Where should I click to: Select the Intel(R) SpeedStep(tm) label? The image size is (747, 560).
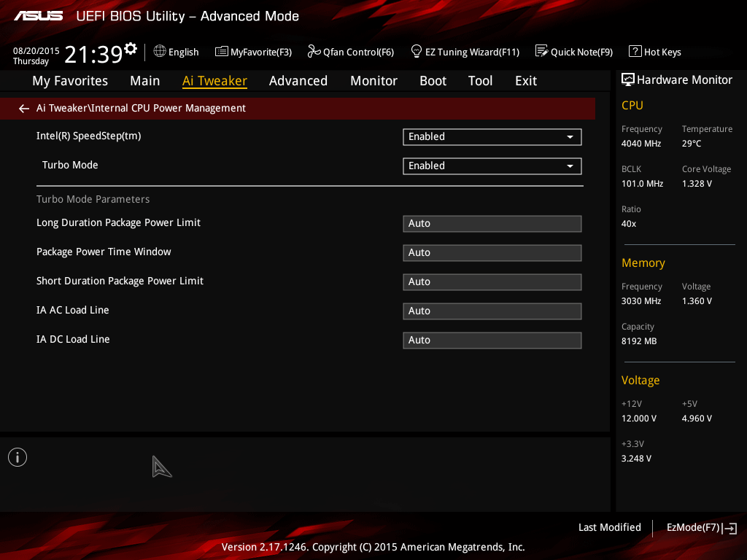click(x=88, y=136)
